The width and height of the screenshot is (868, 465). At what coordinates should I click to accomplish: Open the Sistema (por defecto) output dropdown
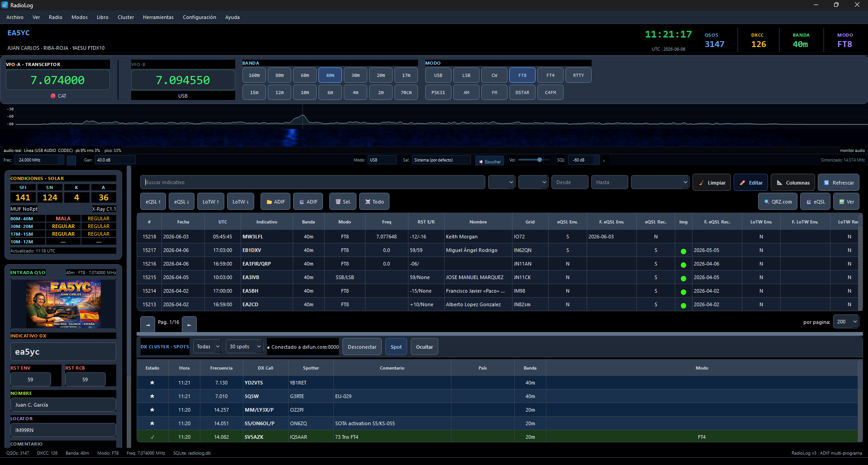pos(441,160)
